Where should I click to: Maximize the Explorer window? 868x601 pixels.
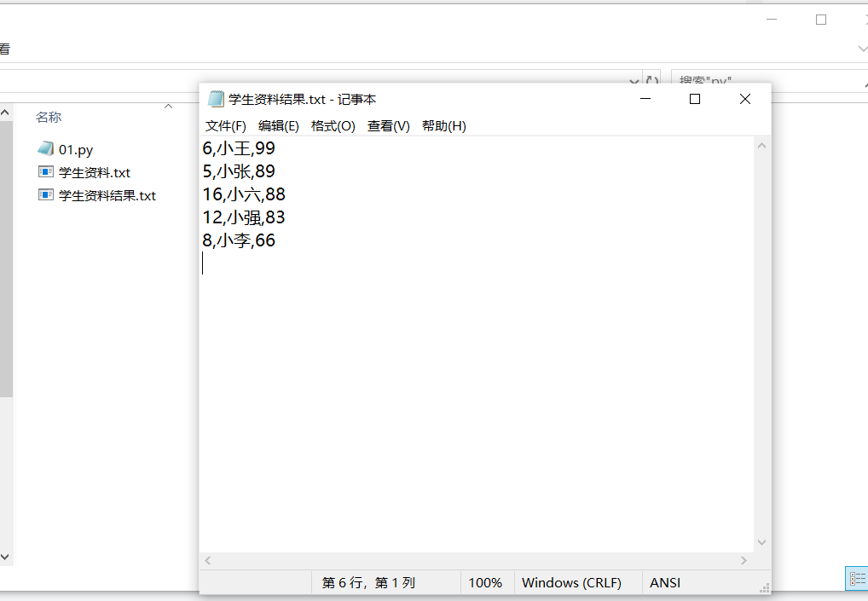[821, 20]
